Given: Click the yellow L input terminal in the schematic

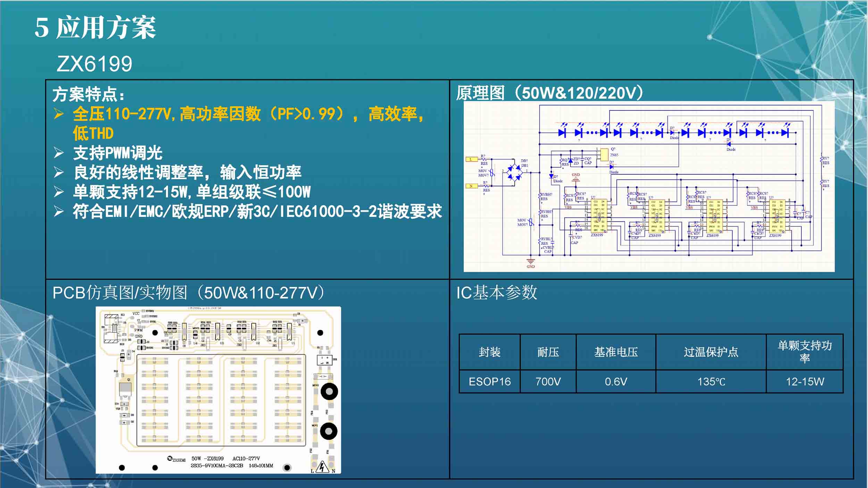Looking at the screenshot, I should click(x=471, y=159).
